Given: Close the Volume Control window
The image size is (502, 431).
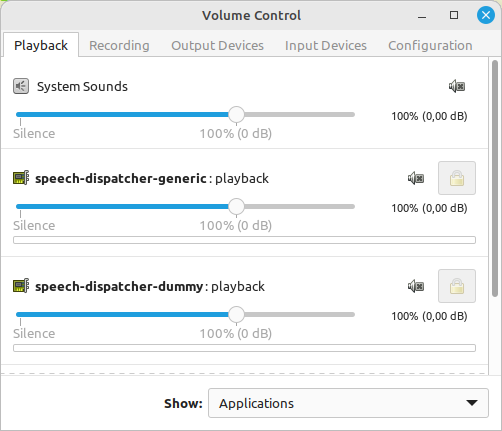Looking at the screenshot, I should tap(486, 15).
